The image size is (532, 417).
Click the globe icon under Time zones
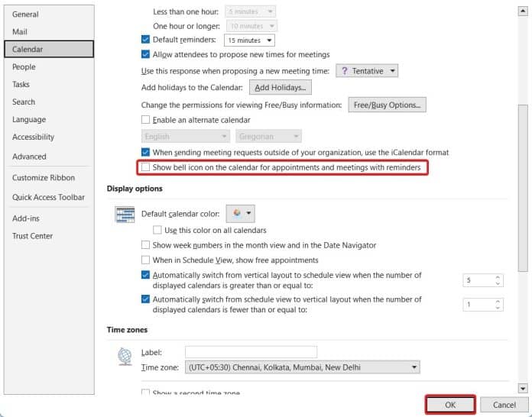tap(125, 357)
